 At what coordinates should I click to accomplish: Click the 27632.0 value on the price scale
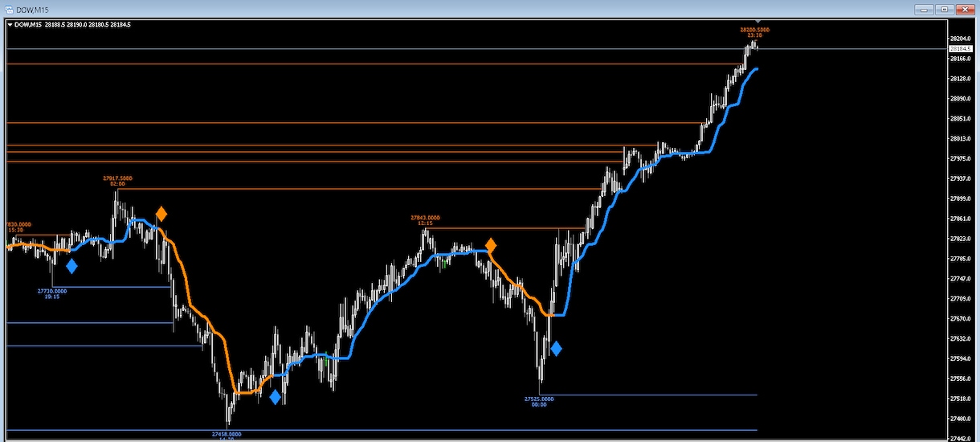tap(960, 338)
